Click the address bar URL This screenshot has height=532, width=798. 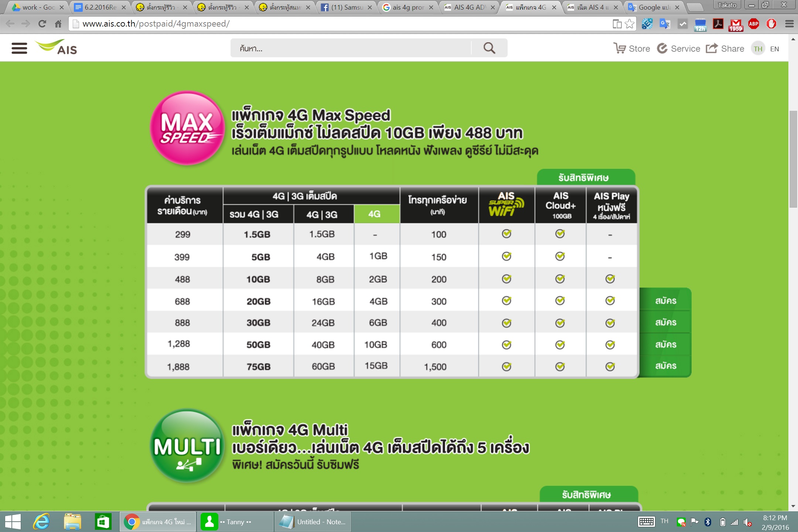point(156,24)
